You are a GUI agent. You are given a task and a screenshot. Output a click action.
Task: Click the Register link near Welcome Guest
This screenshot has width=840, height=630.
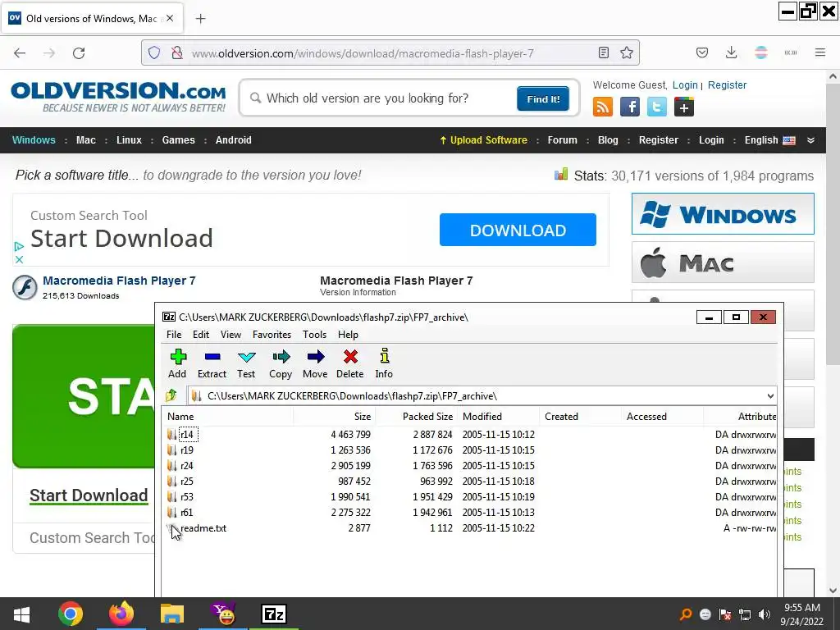click(727, 84)
